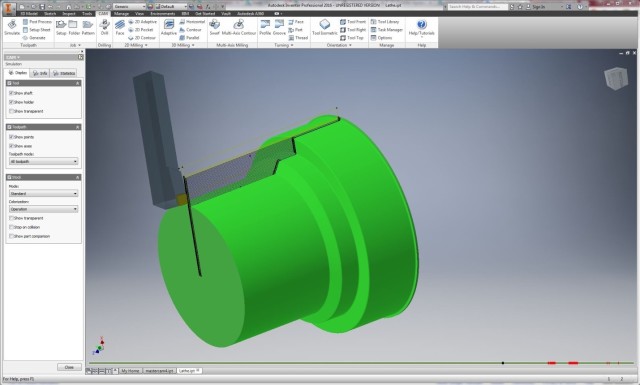Switch to the Statistics simulation tab

pyautogui.click(x=64, y=73)
